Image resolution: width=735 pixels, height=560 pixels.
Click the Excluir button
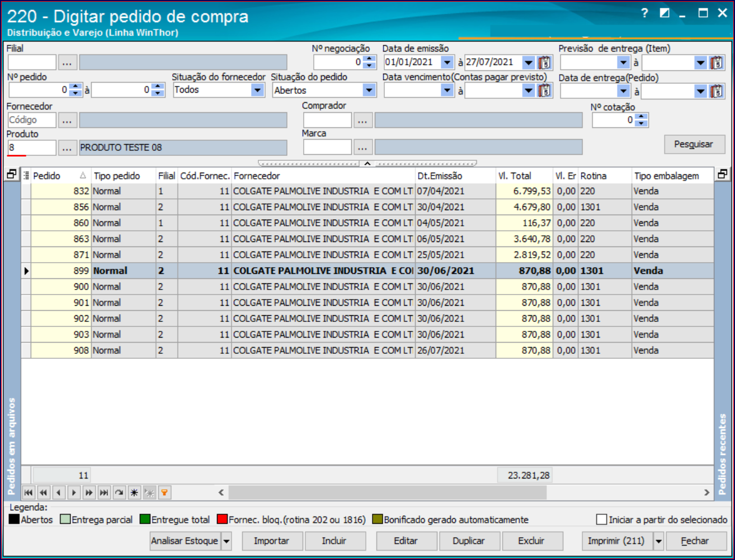(531, 541)
